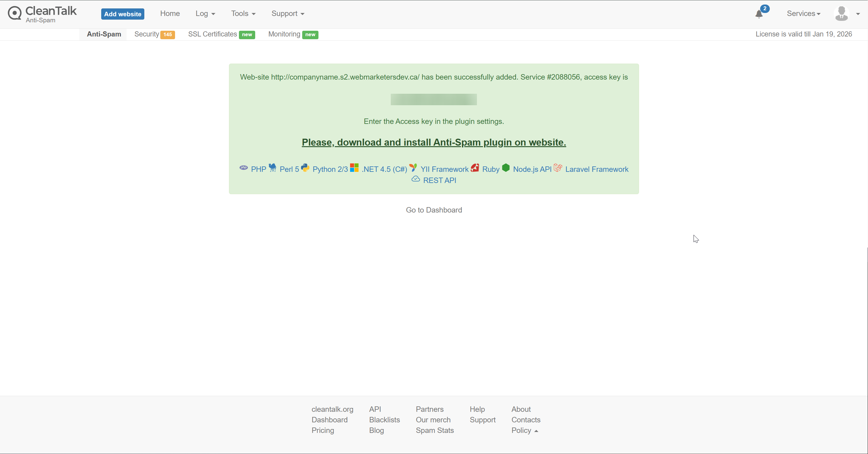
Task: Open the Tools dropdown menu
Action: (x=243, y=14)
